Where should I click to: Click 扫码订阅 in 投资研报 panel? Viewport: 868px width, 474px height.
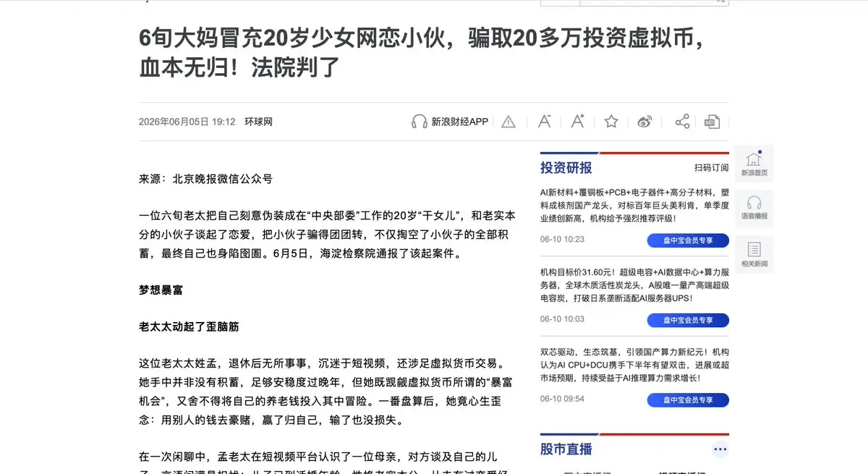[712, 168]
